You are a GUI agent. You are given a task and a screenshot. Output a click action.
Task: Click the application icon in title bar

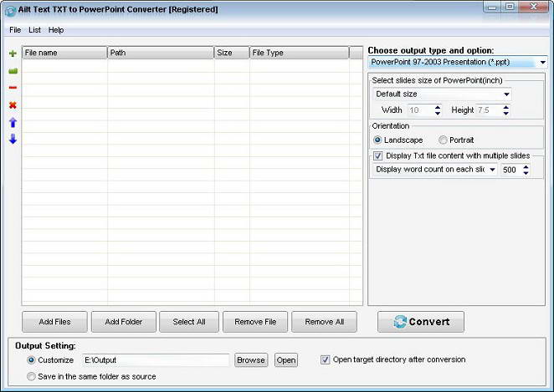10,11
